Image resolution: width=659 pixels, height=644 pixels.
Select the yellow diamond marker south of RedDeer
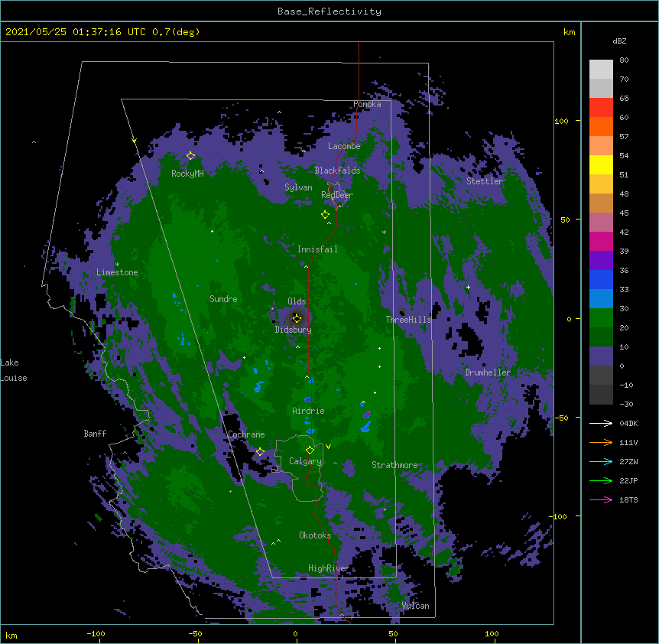point(326,215)
